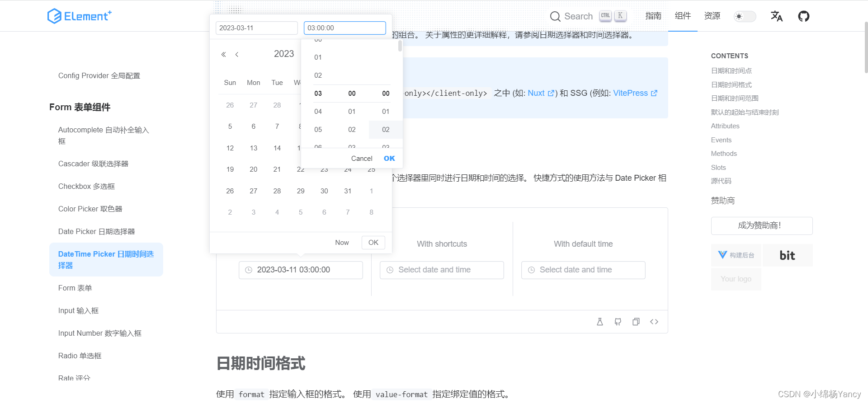Screen dimensions: 868x403
Task: Open the language translation menu
Action: pyautogui.click(x=777, y=16)
